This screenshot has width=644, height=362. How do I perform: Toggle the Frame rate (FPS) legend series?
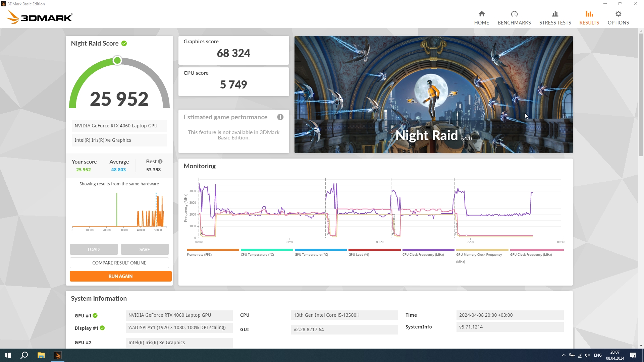(199, 255)
